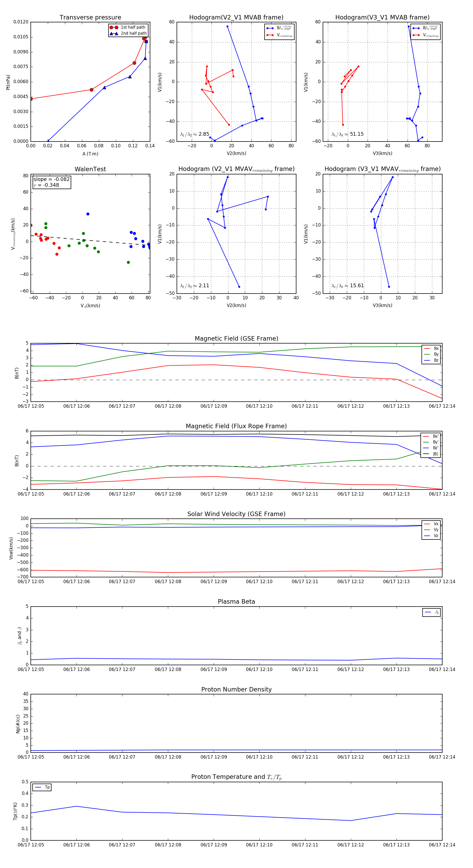Select the Bz legend entry in GSE panel
This screenshot has height=868, width=473.
(x=431, y=360)
